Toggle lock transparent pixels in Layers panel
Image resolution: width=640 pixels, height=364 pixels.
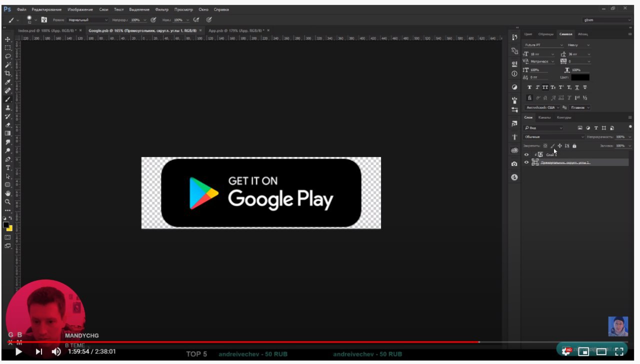(x=545, y=145)
